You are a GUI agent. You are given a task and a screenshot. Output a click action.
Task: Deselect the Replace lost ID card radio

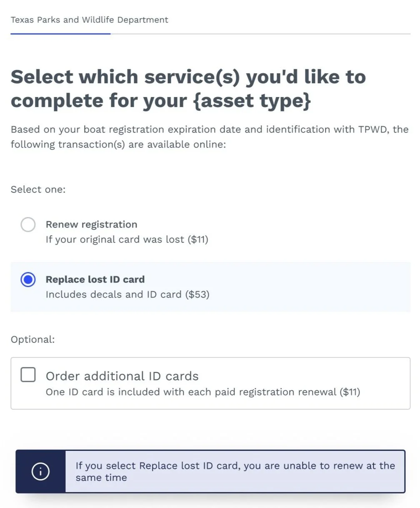28,280
